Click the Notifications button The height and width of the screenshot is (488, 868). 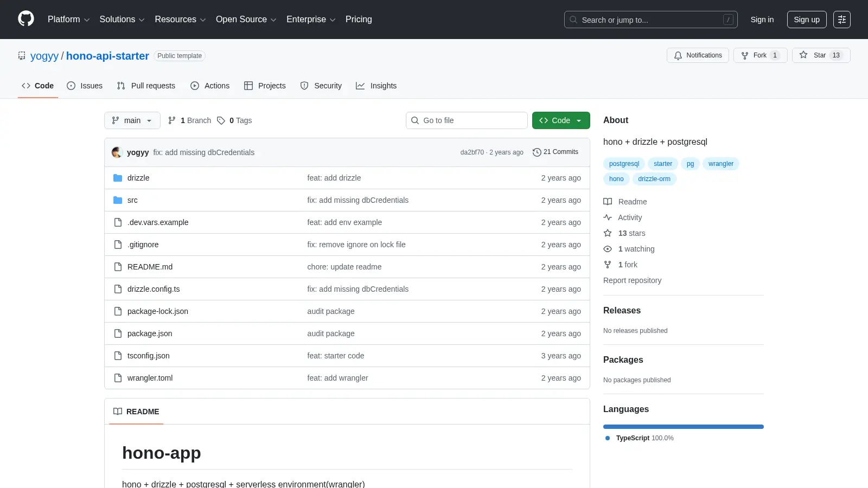(x=698, y=55)
